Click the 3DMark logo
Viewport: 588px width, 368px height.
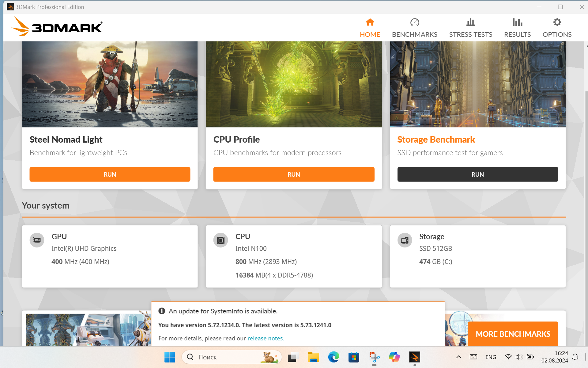coord(57,27)
